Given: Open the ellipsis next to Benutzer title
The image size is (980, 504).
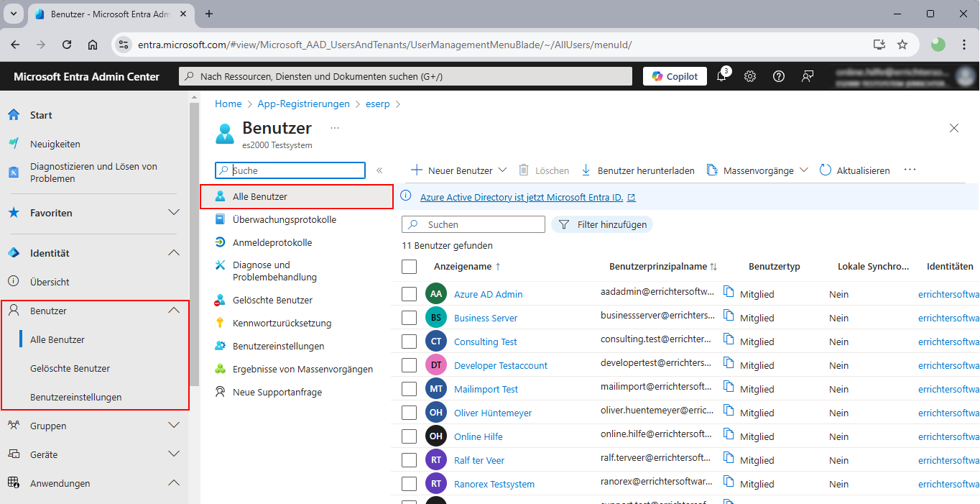Looking at the screenshot, I should 334,128.
